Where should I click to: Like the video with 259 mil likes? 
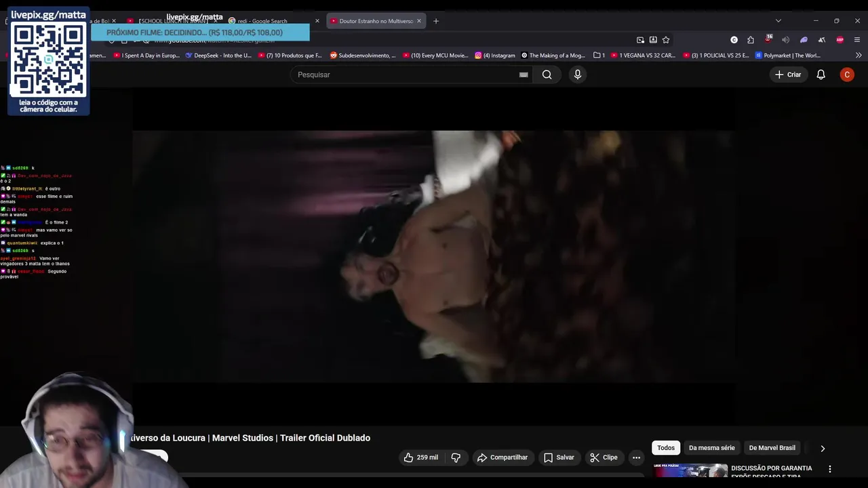coord(420,457)
